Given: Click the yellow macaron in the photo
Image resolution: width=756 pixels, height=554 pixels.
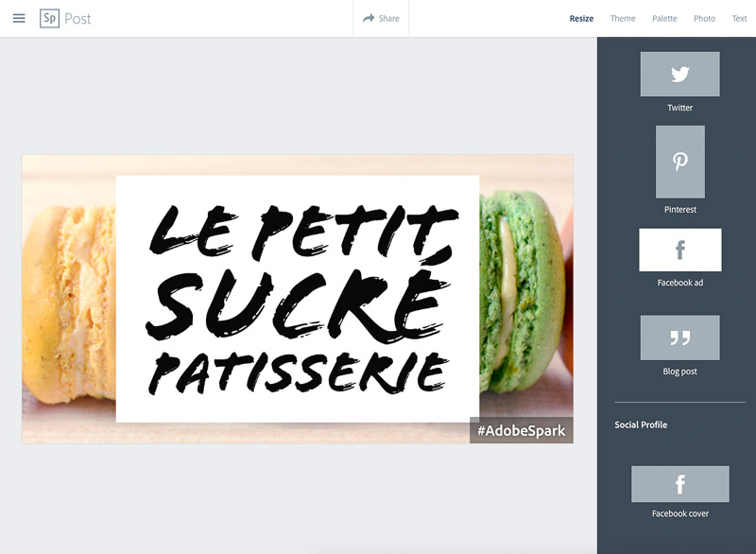Looking at the screenshot, I should coord(68,304).
